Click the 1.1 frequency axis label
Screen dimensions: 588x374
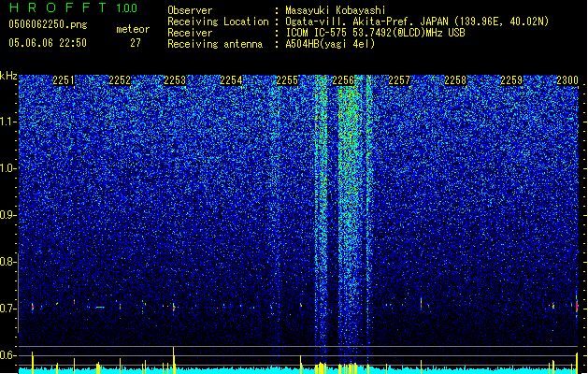[8, 122]
